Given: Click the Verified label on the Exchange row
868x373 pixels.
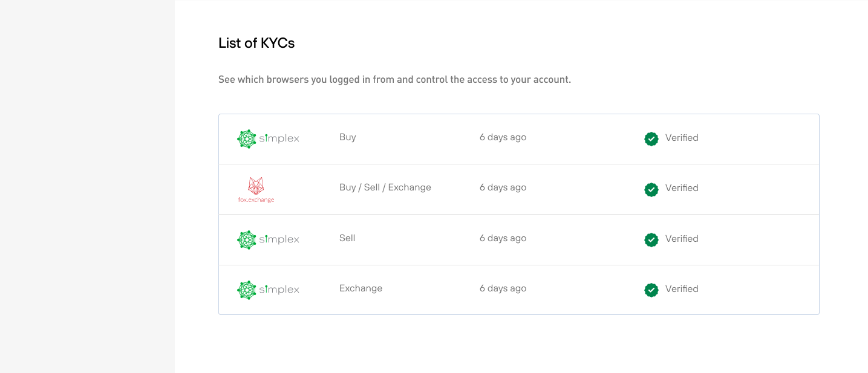Looking at the screenshot, I should (682, 289).
